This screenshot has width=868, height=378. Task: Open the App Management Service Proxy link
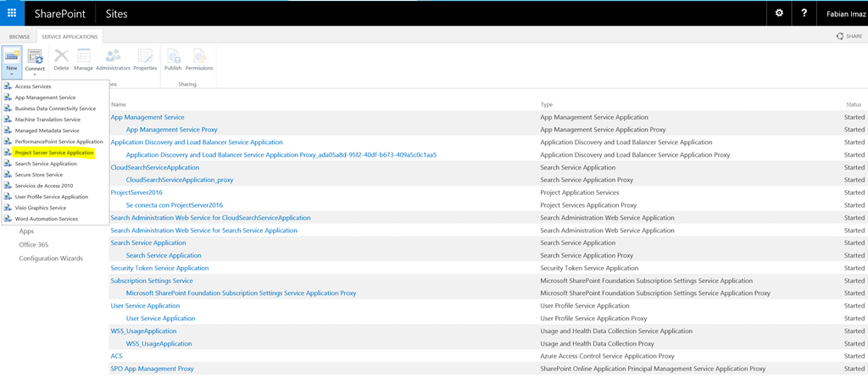click(171, 130)
